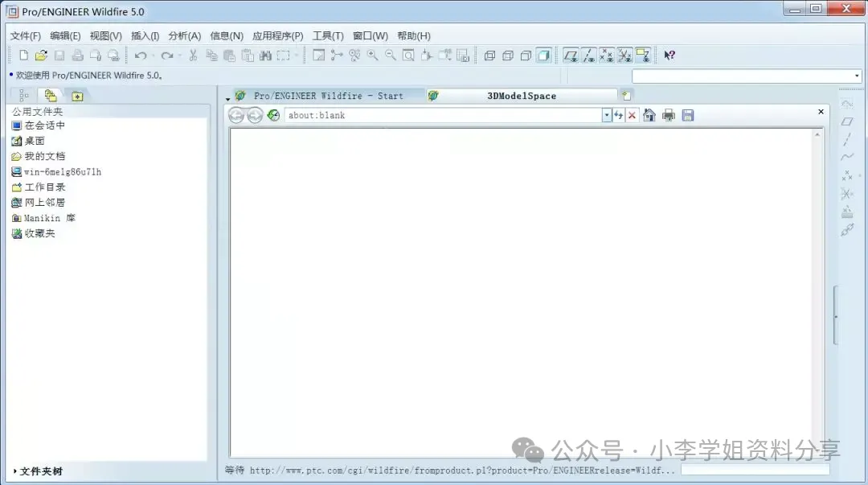868x485 pixels.
Task: Open the 信息(N) menu
Action: pyautogui.click(x=227, y=35)
